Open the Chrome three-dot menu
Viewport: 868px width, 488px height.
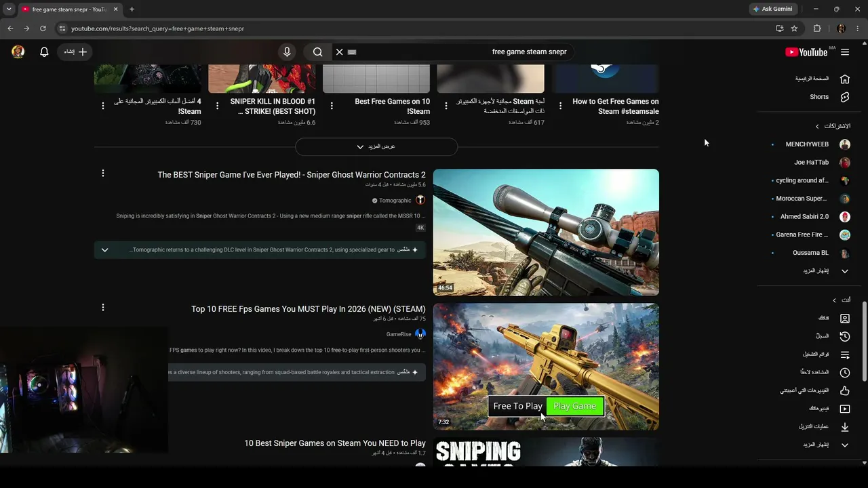859,28
